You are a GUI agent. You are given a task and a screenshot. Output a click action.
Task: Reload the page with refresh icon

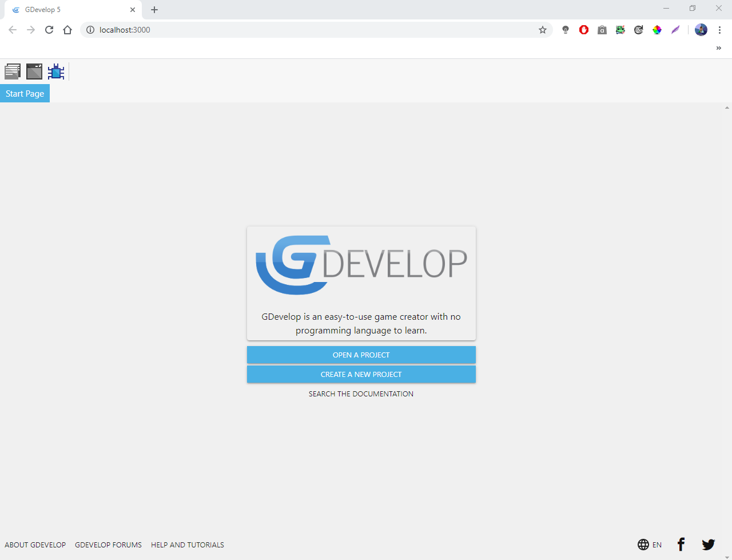pyautogui.click(x=49, y=30)
